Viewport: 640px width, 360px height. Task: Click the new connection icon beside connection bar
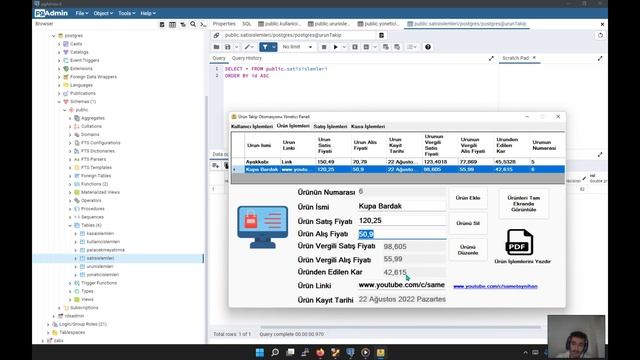coord(381,36)
